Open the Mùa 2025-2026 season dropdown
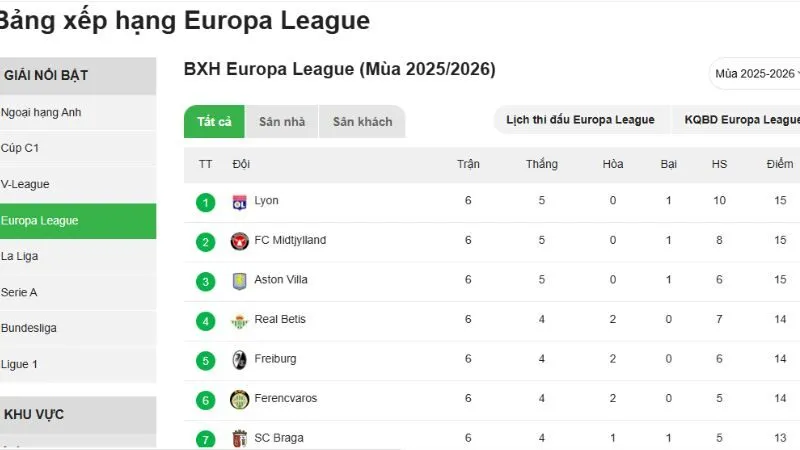 click(755, 74)
